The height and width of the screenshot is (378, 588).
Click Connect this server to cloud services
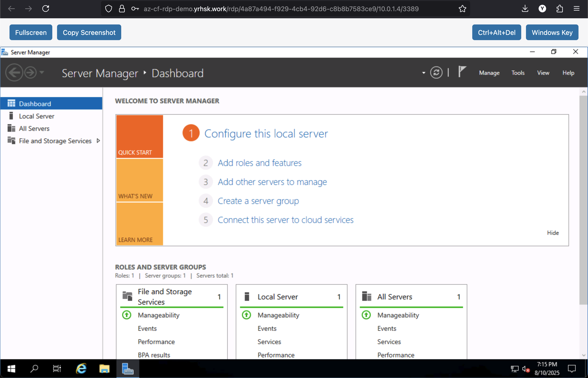click(285, 220)
